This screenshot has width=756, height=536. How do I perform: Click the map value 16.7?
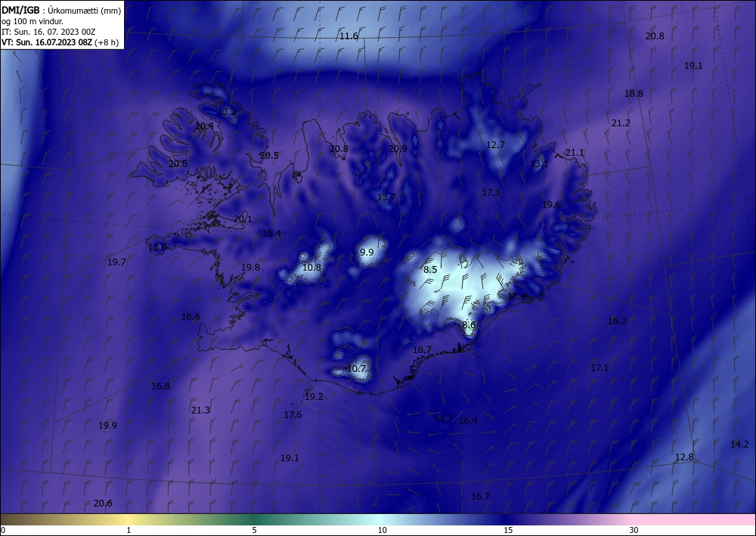480,497
